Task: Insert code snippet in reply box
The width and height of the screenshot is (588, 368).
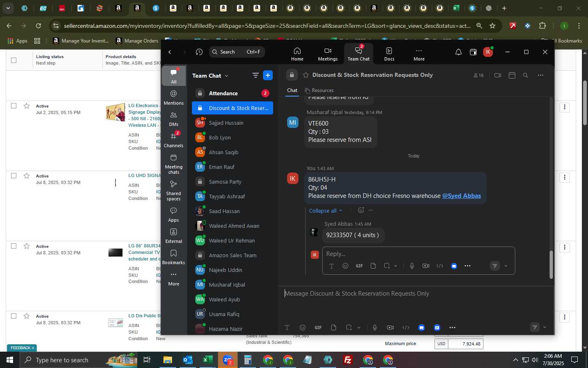Action: tap(440, 266)
